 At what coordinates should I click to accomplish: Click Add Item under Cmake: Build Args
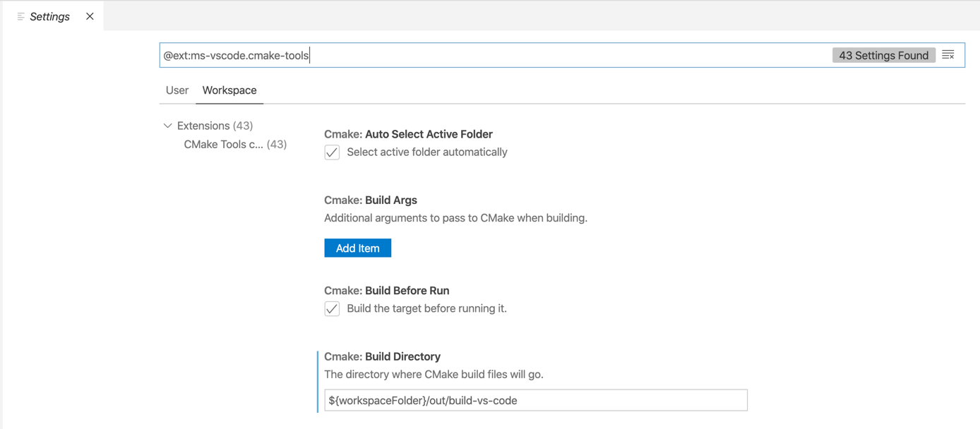[357, 248]
